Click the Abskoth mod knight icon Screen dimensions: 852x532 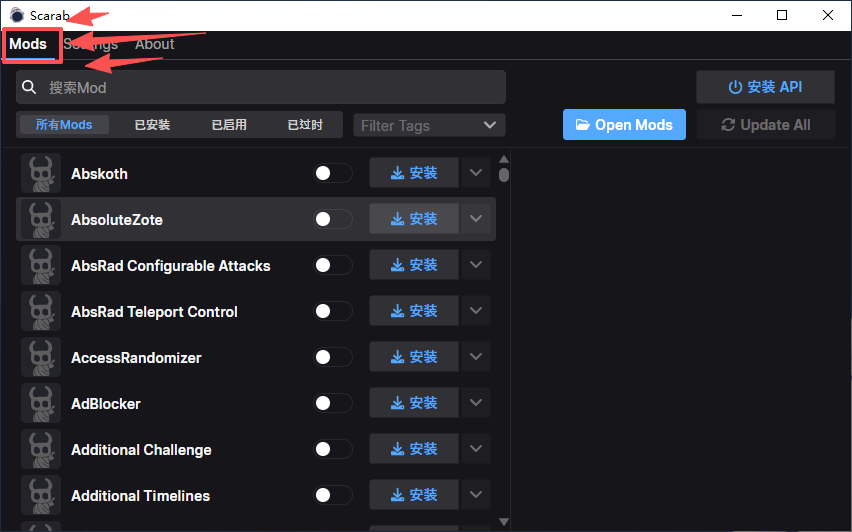(41, 173)
